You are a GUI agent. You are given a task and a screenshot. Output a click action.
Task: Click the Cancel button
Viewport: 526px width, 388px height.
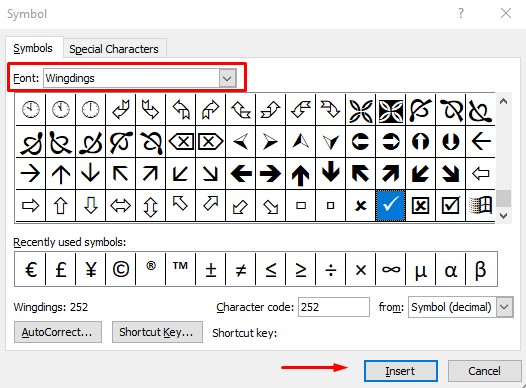[484, 371]
